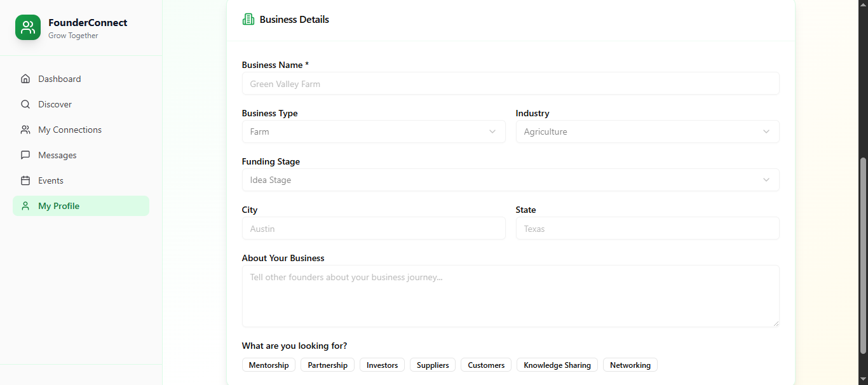Toggle the Customers tag
The height and width of the screenshot is (385, 868).
pyautogui.click(x=486, y=365)
